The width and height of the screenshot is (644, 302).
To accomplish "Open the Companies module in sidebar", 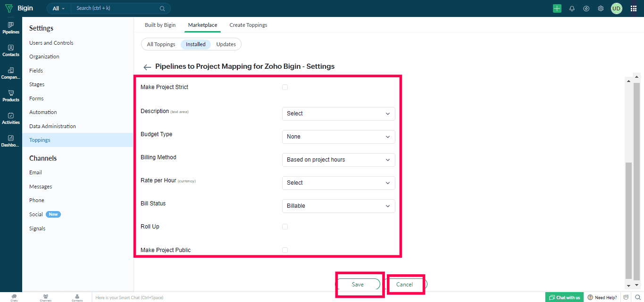I will [x=11, y=73].
